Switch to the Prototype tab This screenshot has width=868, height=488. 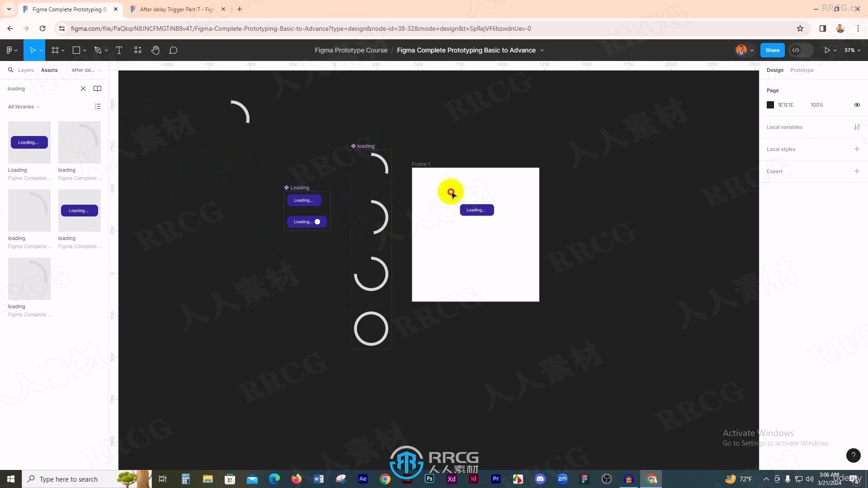(802, 70)
